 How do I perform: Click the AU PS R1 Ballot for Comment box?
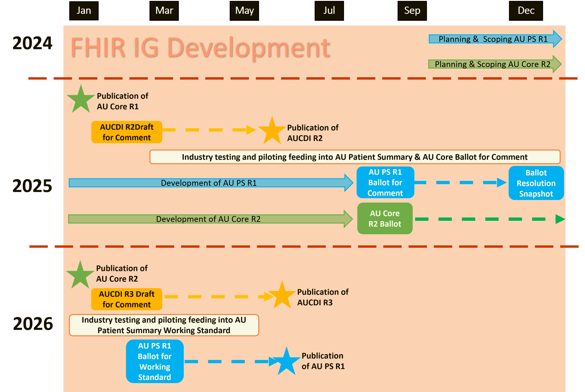385,183
